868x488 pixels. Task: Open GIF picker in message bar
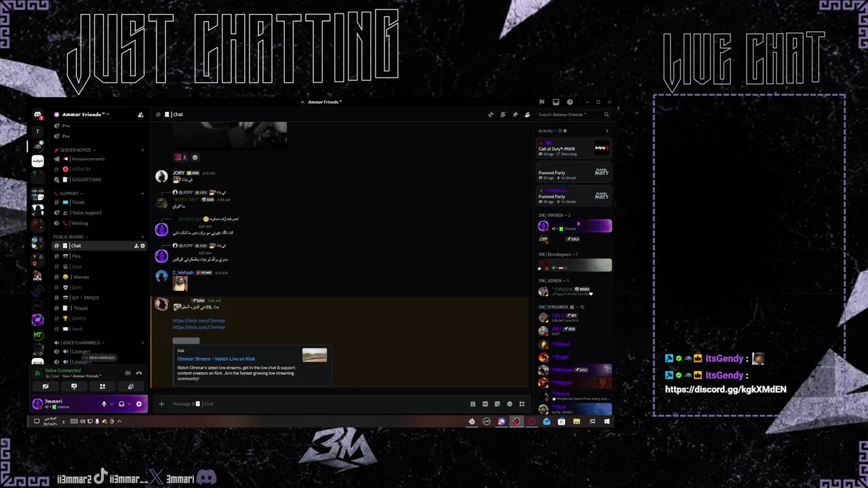485,404
